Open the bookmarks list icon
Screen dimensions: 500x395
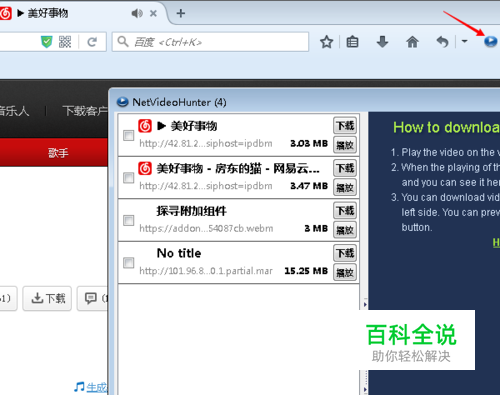tap(352, 42)
